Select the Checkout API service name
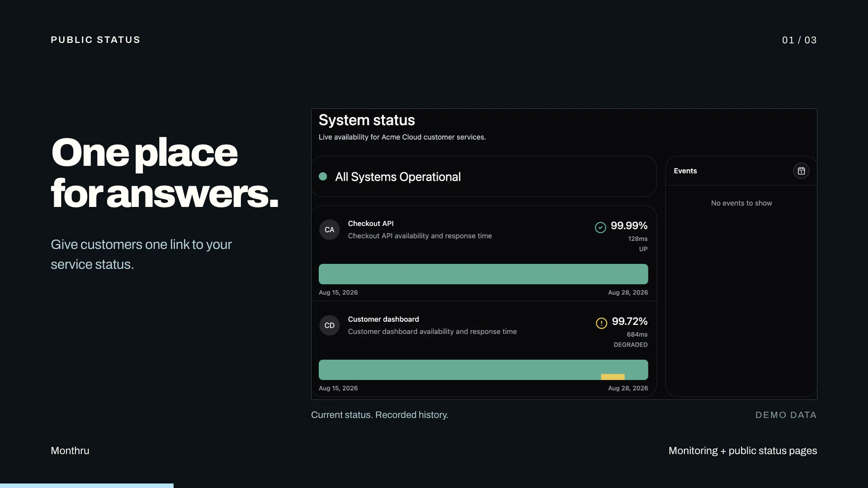This screenshot has height=488, width=868. 371,223
